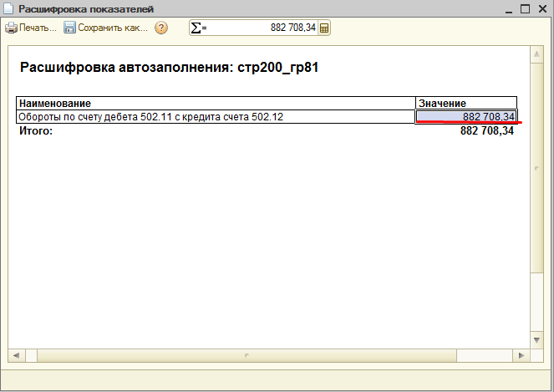Click the Сохранить как floppy disk button
The height and width of the screenshot is (392, 554).
(x=106, y=28)
